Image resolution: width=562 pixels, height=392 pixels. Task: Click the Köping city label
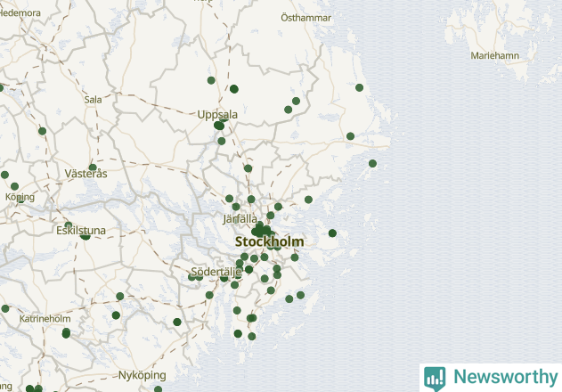tap(20, 197)
